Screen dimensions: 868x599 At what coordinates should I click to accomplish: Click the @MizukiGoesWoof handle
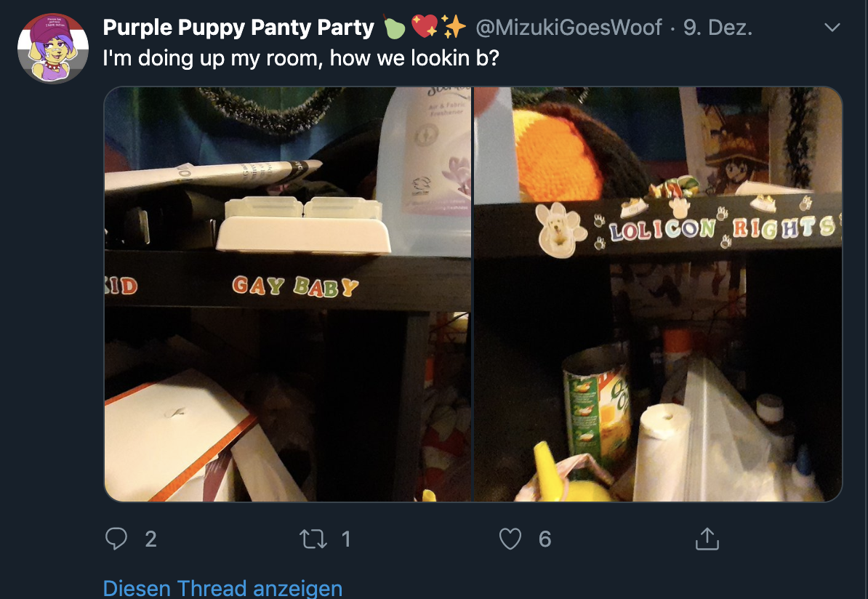click(568, 27)
